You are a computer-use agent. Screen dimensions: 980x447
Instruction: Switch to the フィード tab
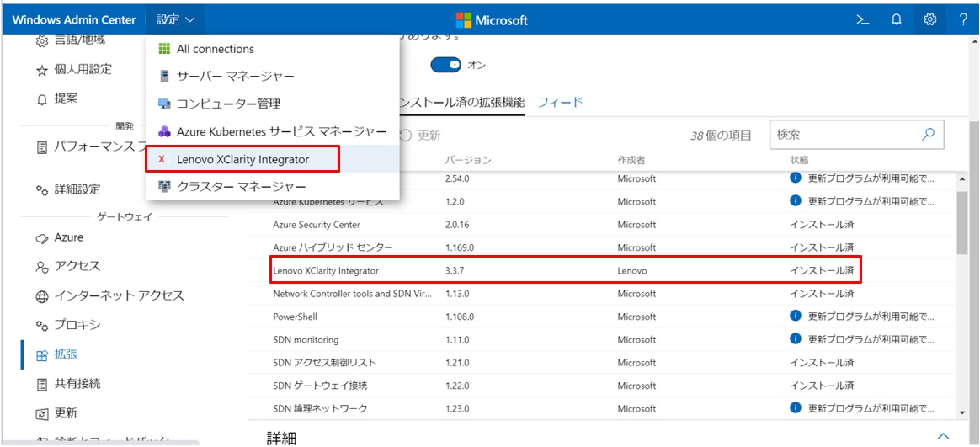(560, 102)
